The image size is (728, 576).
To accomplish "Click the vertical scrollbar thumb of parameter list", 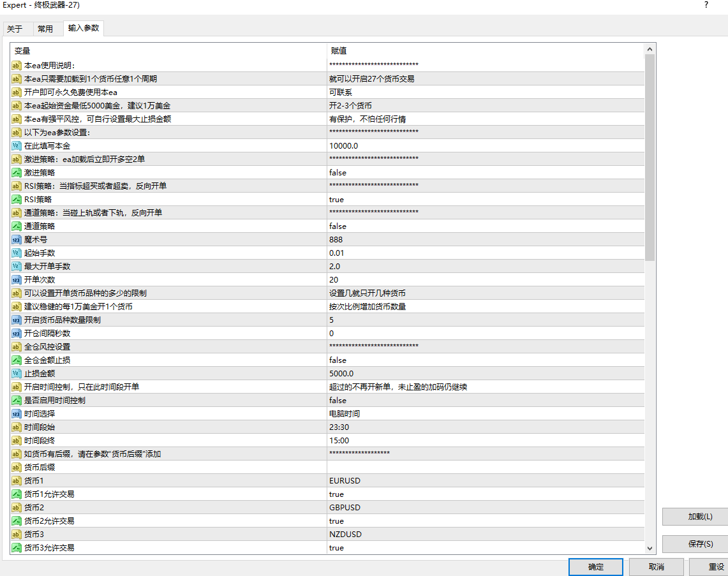I will tap(650, 158).
